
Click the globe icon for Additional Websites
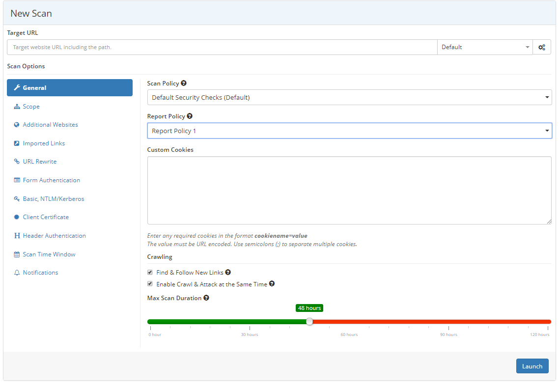pos(17,124)
